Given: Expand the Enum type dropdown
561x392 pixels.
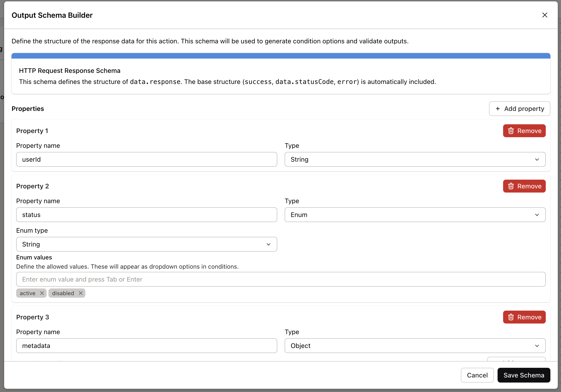Looking at the screenshot, I should [146, 244].
